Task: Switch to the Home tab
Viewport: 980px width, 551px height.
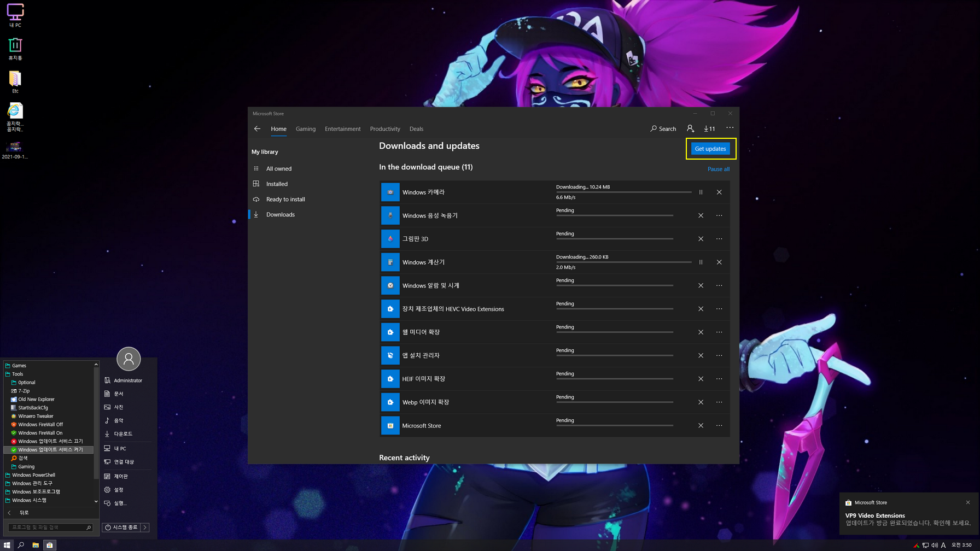Action: (x=278, y=129)
